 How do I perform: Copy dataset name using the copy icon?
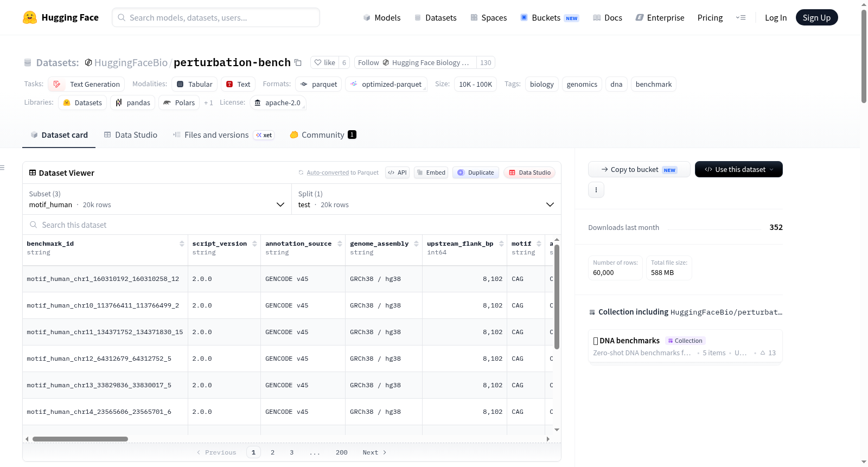298,62
